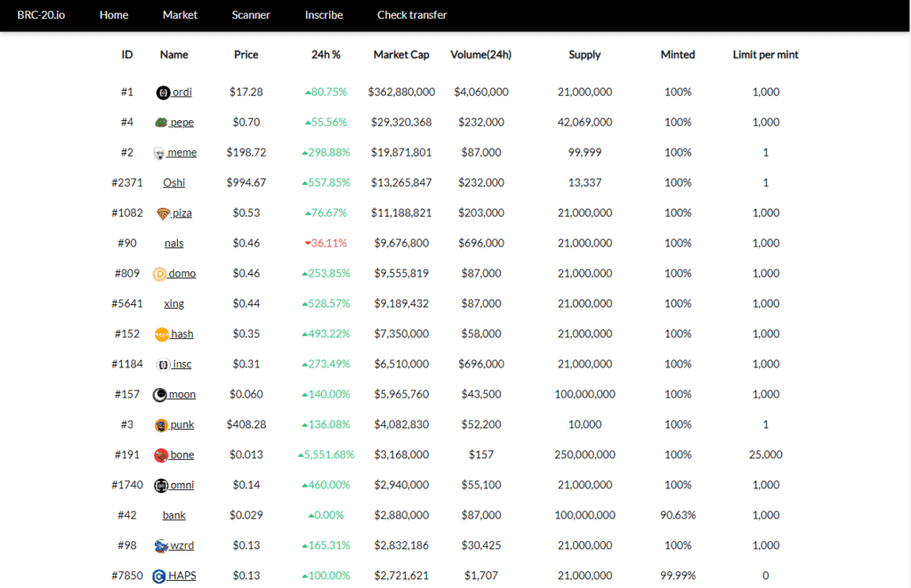This screenshot has height=588, width=911.
Task: Open the insc token link
Action: coord(182,364)
